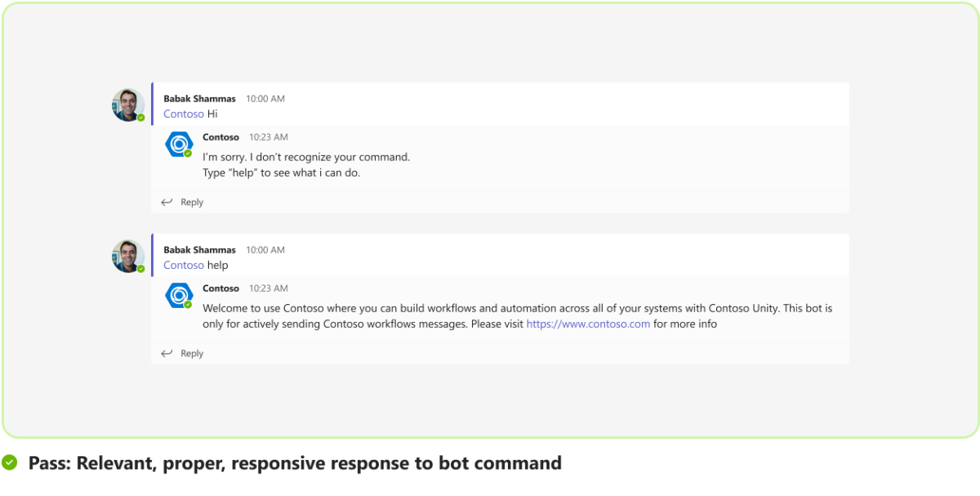Click the Contoso mention before "Hi"
Viewport: 980px width, 496px height.
(184, 114)
